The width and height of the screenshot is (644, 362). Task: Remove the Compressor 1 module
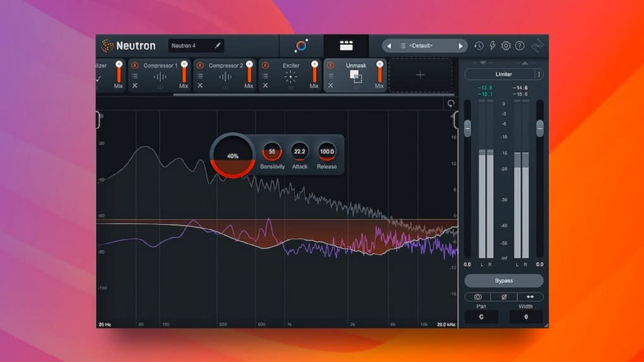pyautogui.click(x=134, y=85)
